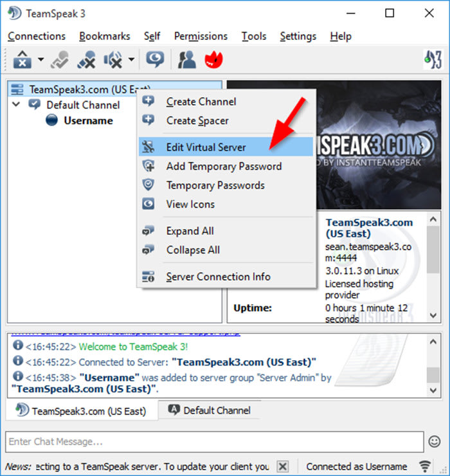Mute the microphone via toolbar icon
450x476 pixels.
tap(87, 59)
